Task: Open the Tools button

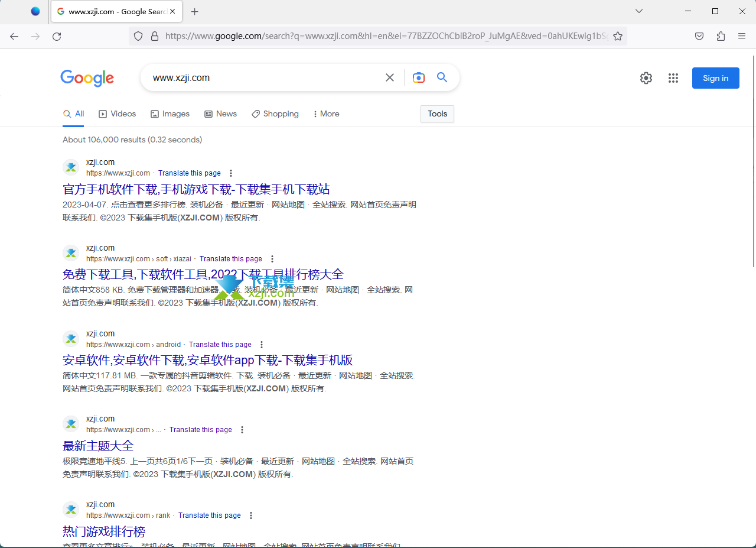Action: pyautogui.click(x=437, y=114)
